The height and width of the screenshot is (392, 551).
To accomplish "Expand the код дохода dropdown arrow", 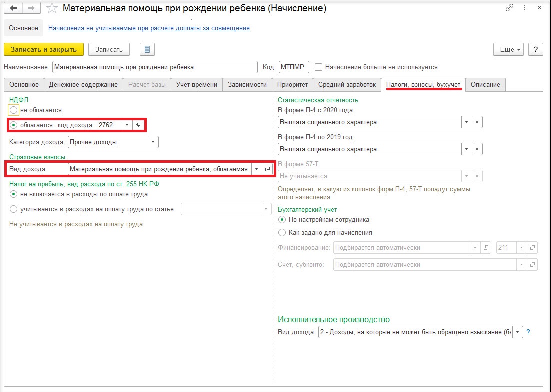I will [x=127, y=125].
